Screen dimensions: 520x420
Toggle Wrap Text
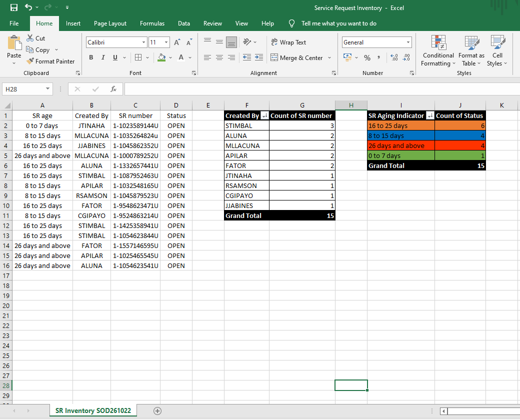point(288,42)
